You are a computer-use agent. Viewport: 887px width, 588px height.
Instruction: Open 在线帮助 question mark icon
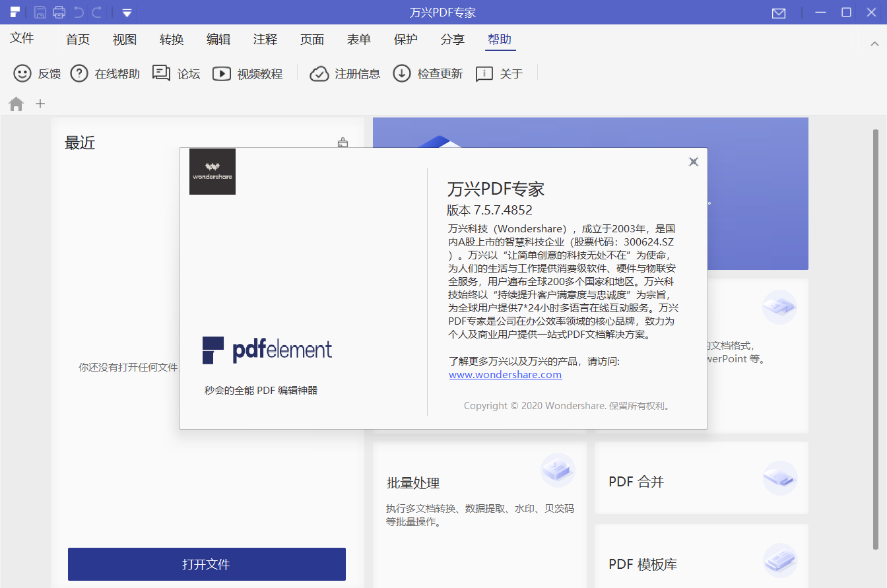point(79,73)
